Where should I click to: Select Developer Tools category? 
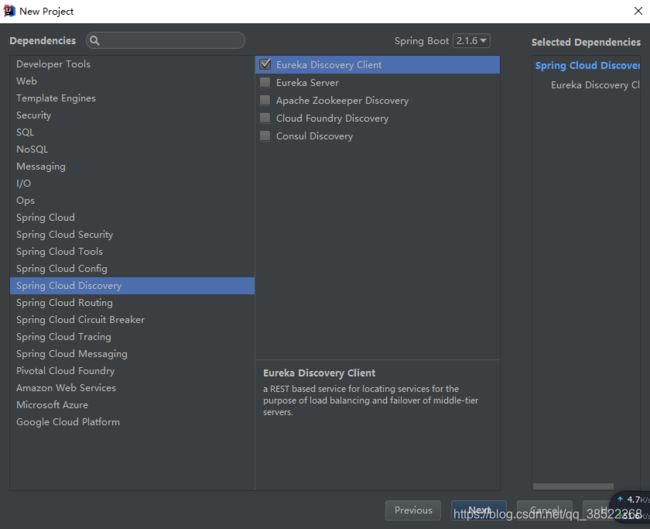132,64
